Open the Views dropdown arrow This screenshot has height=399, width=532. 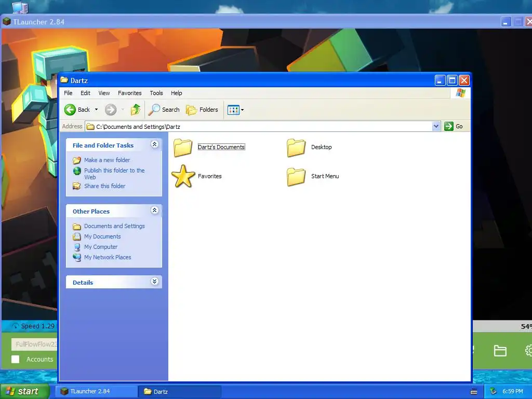coord(242,110)
